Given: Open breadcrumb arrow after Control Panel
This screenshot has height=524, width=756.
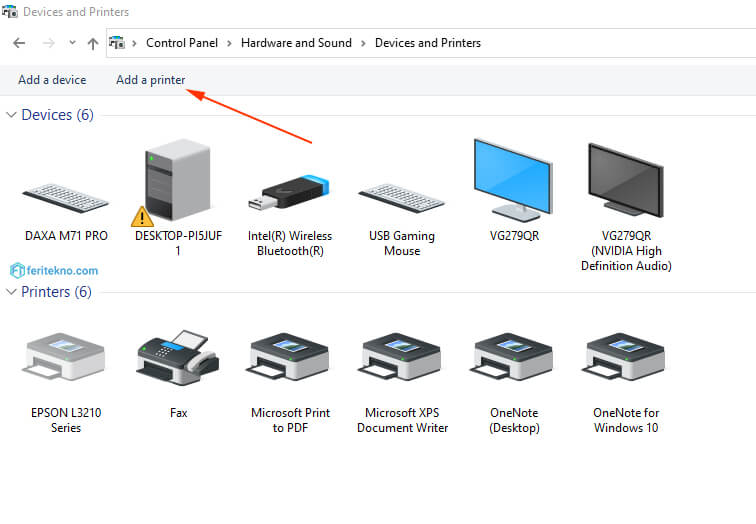Looking at the screenshot, I should pyautogui.click(x=230, y=43).
